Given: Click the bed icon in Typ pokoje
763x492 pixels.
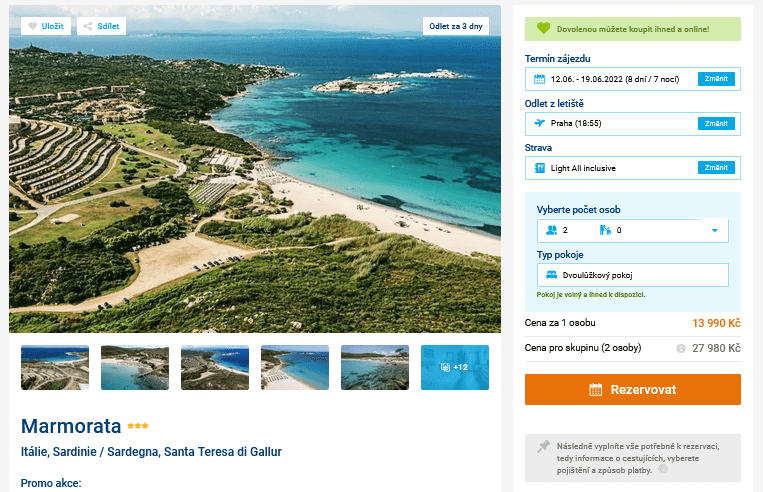Looking at the screenshot, I should (550, 274).
